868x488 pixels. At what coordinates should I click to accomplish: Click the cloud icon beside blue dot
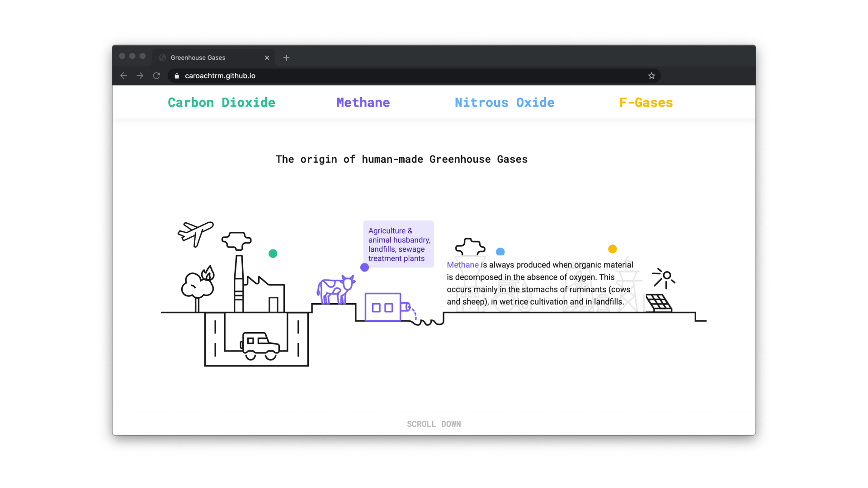[x=470, y=247]
